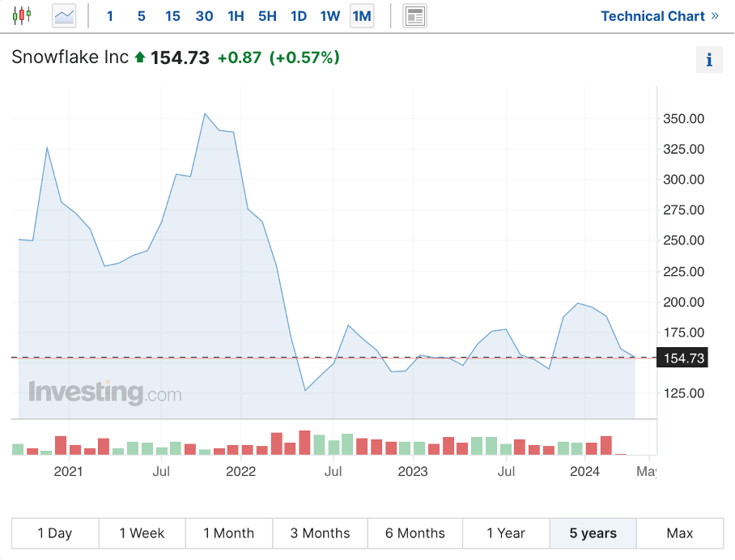The width and height of the screenshot is (735, 560).
Task: Select the 5-minute interval
Action: [x=141, y=15]
